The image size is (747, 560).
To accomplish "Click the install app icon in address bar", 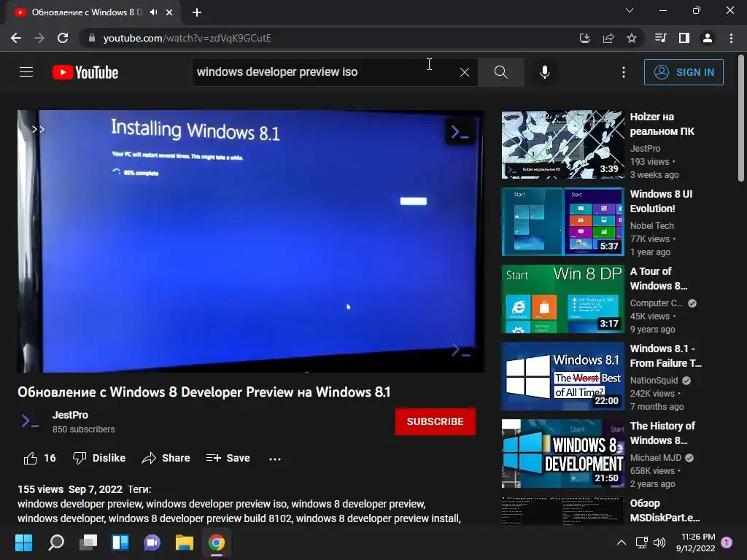I will (584, 38).
